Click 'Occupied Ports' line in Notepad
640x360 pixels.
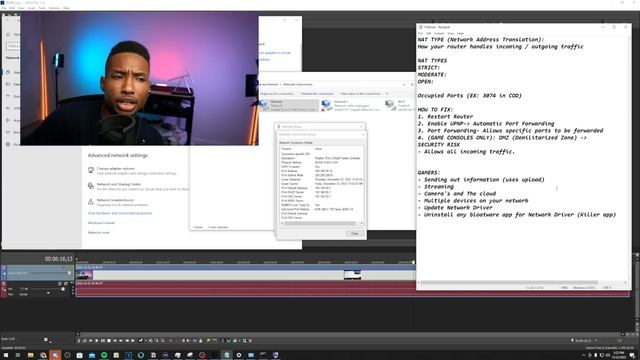tap(469, 96)
